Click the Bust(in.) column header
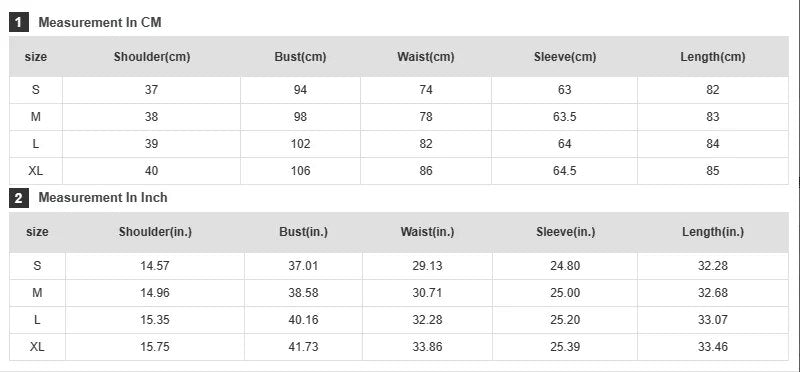 tap(304, 232)
